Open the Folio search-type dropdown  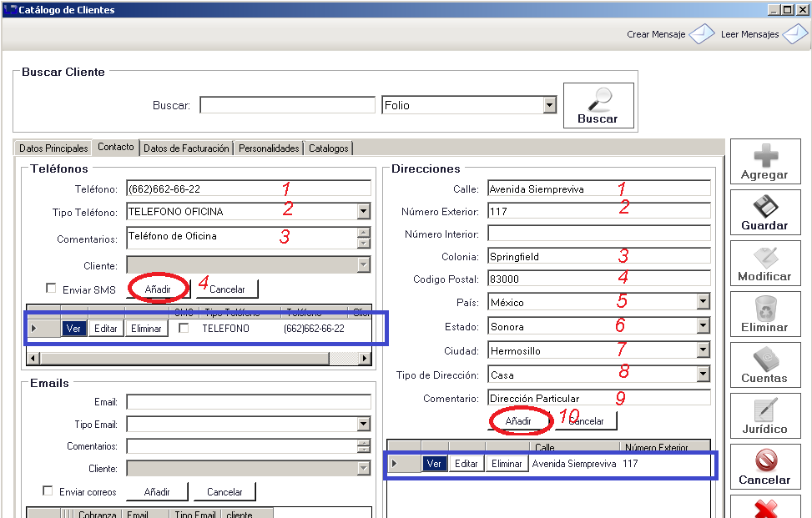[549, 105]
